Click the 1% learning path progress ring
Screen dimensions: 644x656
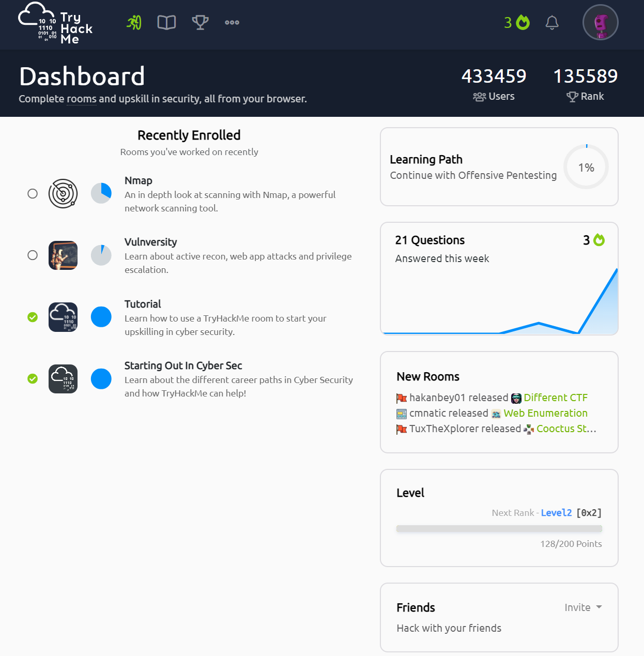point(586,167)
